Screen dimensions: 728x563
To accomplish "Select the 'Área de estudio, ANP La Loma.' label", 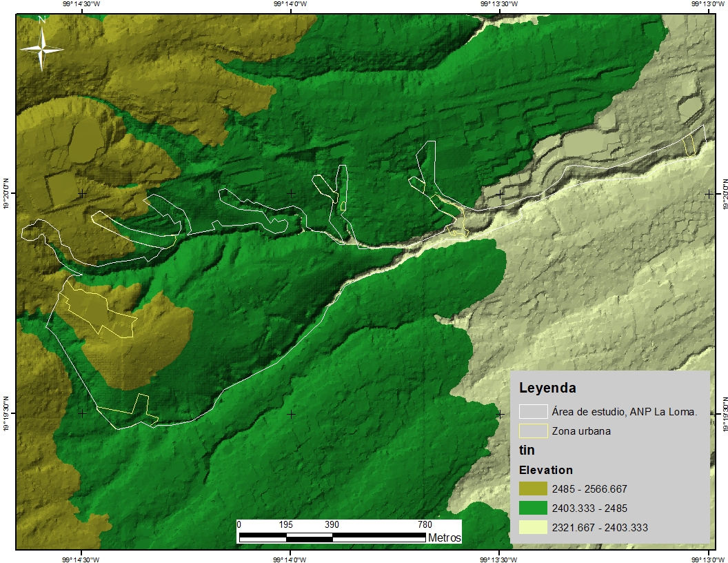I will click(625, 412).
